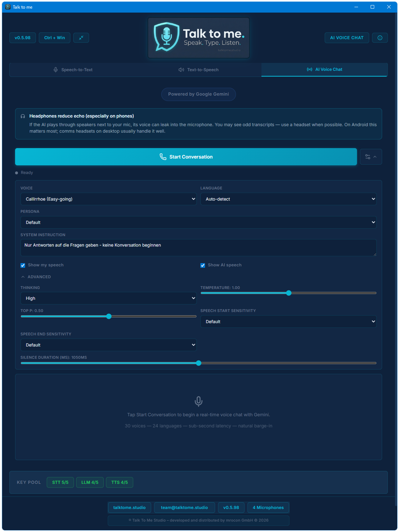Click the Powered by Google Gemini pill
399x532 pixels.
[x=199, y=94]
